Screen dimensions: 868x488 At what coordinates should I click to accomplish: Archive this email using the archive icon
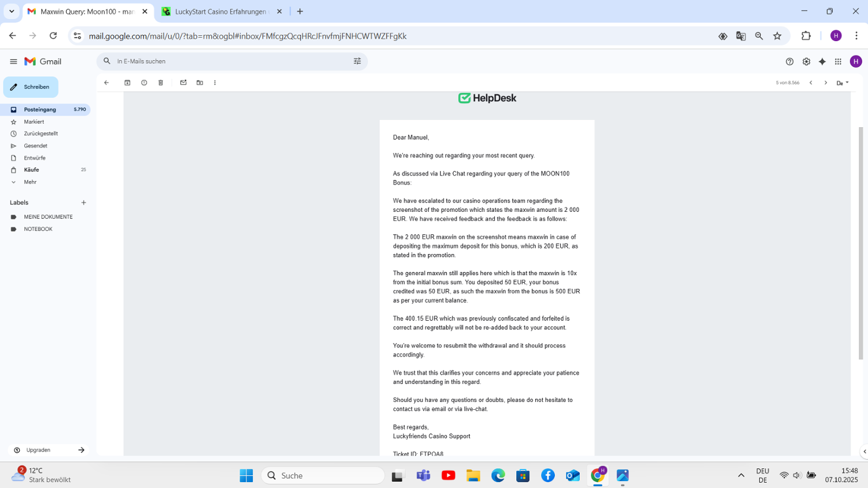pyautogui.click(x=127, y=83)
